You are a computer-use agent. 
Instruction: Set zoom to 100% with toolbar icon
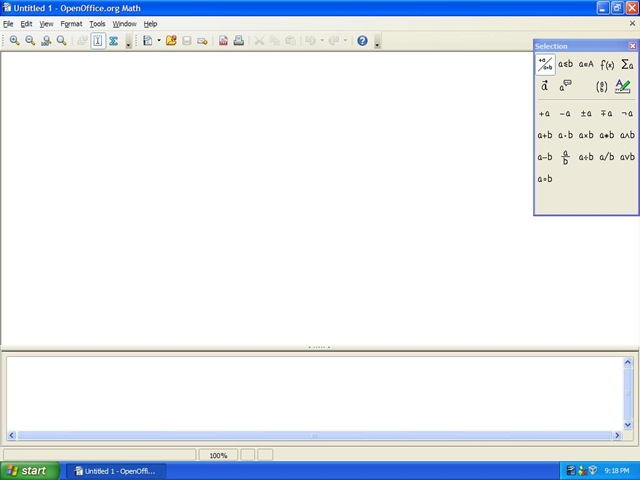pos(46,40)
